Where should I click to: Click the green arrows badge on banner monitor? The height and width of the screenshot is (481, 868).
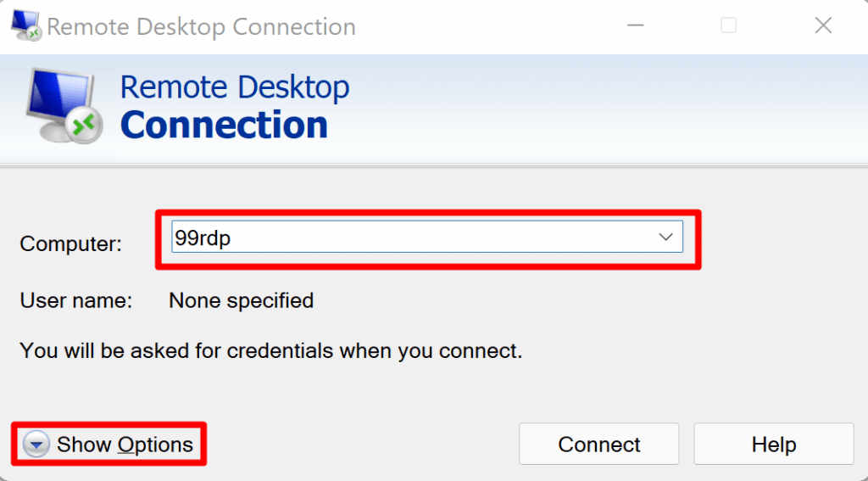tap(83, 126)
